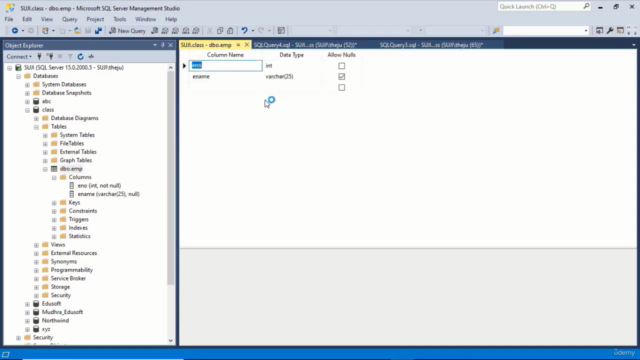Collapse the Tables folder

click(36, 127)
